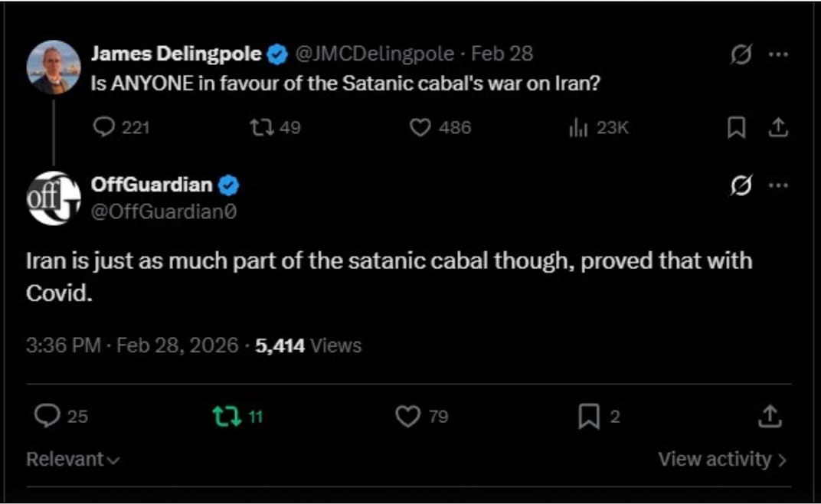821x504 pixels.
Task: Reply to James Delingpole's tweet
Action: tap(103, 127)
